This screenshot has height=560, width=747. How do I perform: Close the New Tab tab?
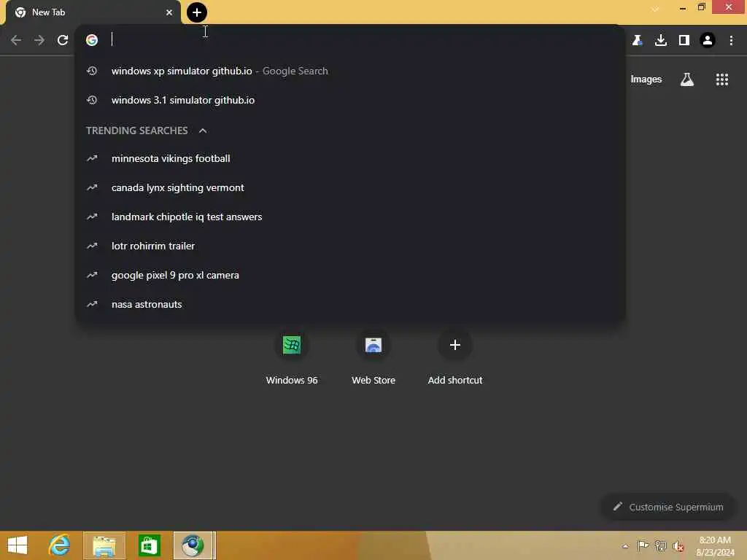coord(169,12)
